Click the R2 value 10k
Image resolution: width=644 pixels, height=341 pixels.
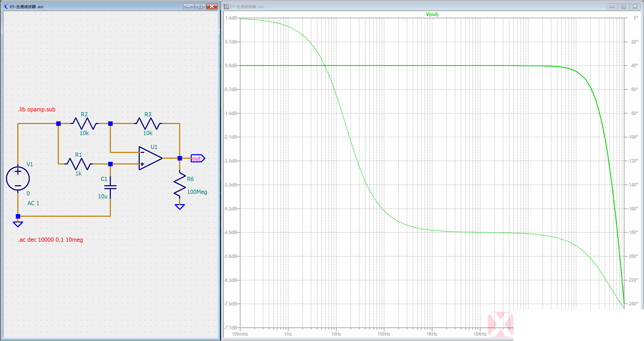84,133
